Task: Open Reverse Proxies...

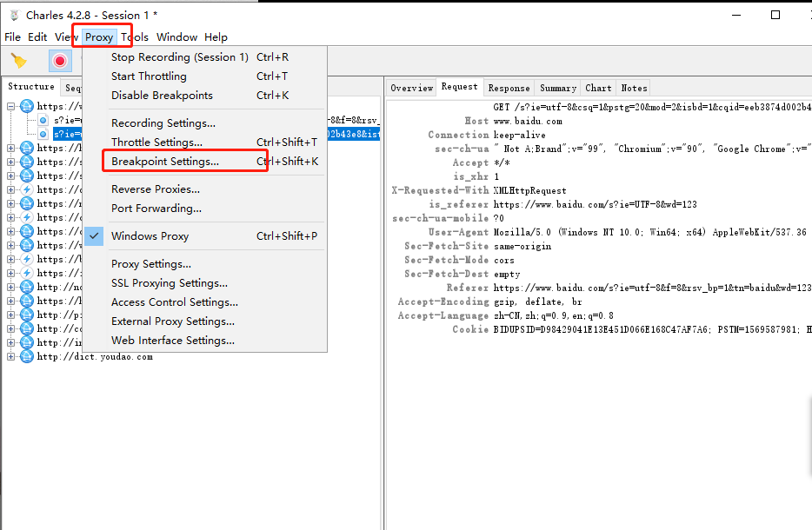Action: [205, 189]
